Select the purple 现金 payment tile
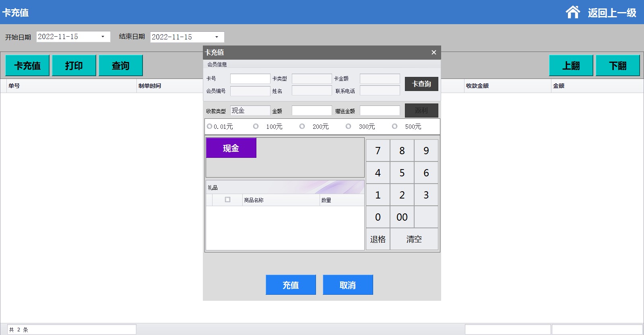The width and height of the screenshot is (644, 335). (231, 148)
